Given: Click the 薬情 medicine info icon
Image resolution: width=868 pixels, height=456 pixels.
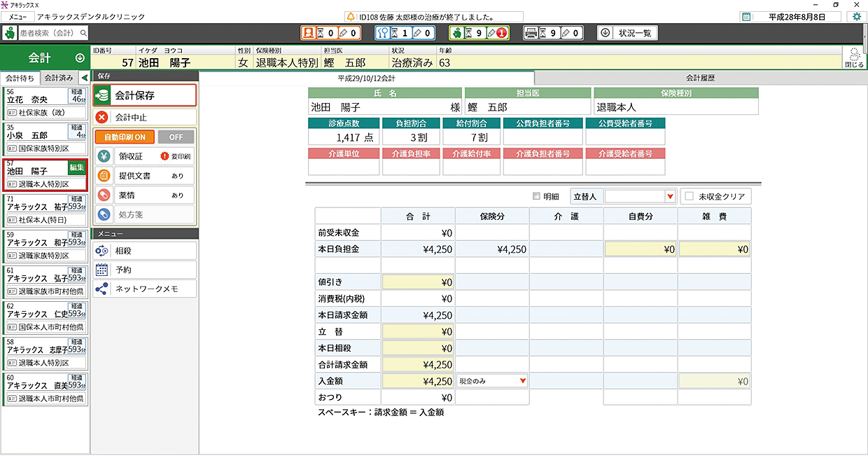Looking at the screenshot, I should pyautogui.click(x=103, y=195).
